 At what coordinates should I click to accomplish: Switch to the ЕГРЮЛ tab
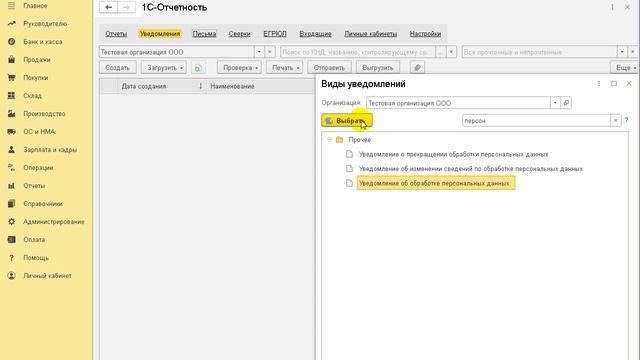point(275,34)
